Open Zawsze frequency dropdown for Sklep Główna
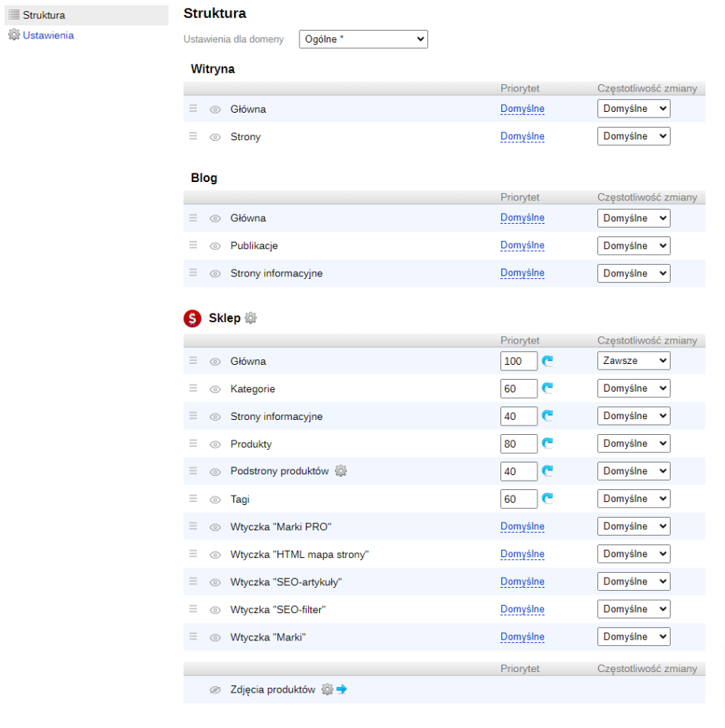This screenshot has width=725, height=728. (634, 361)
